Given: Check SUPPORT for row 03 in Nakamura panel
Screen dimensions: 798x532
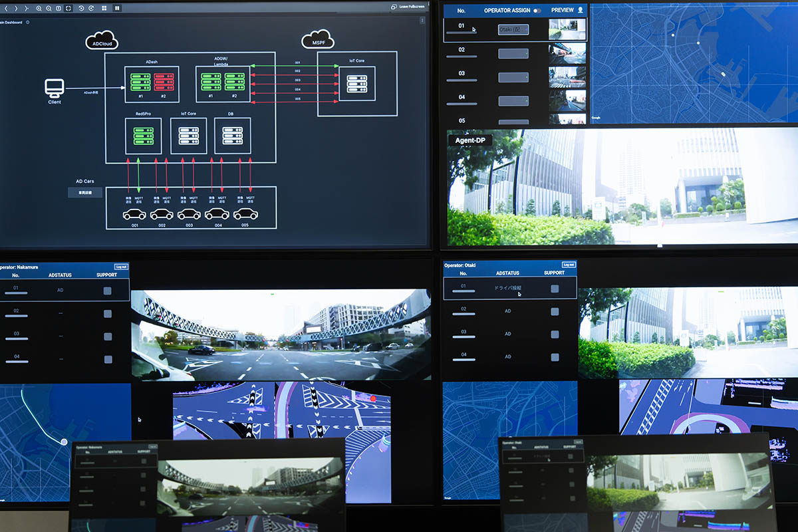Looking at the screenshot, I should 107,337.
